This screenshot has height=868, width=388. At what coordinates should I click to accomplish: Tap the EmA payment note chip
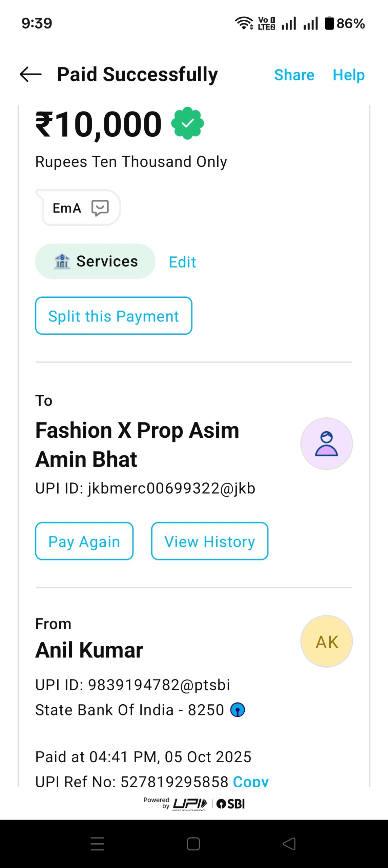click(x=67, y=208)
